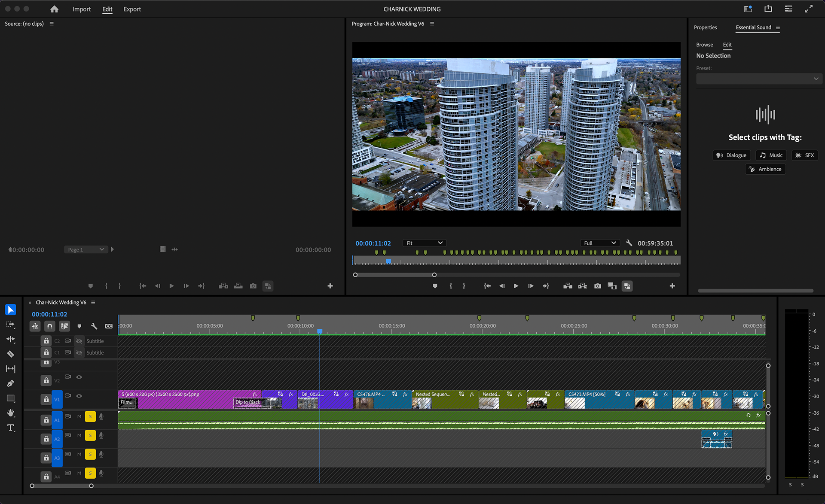Expand the Essential Sound Preset dropdown

pos(758,79)
